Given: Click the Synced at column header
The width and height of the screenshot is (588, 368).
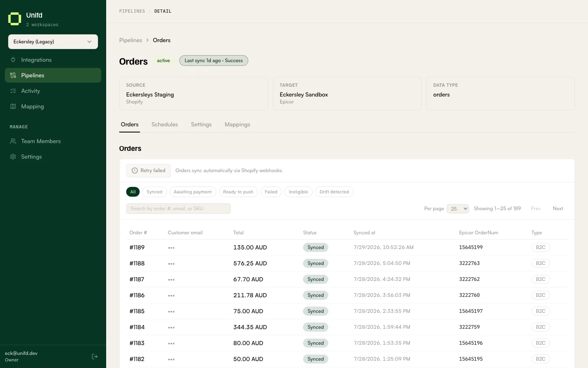Looking at the screenshot, I should [364, 233].
